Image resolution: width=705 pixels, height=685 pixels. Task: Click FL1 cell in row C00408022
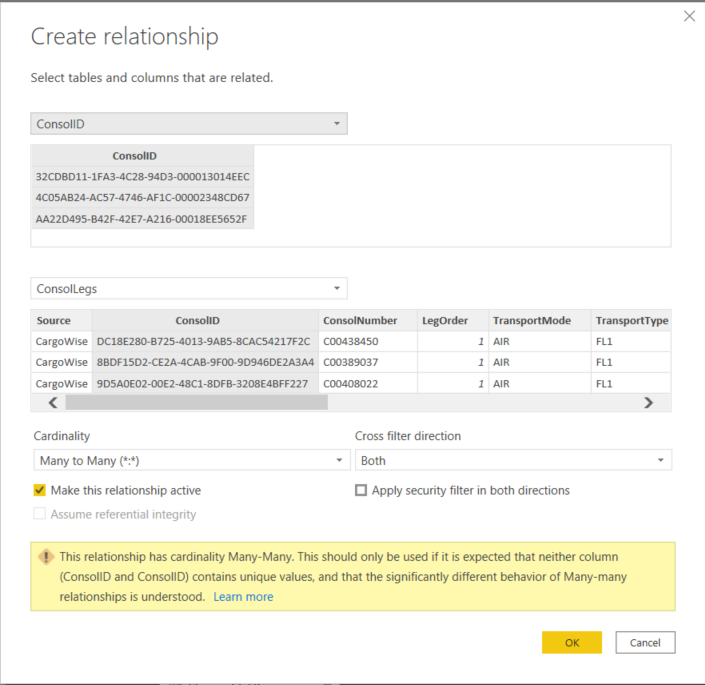point(631,383)
